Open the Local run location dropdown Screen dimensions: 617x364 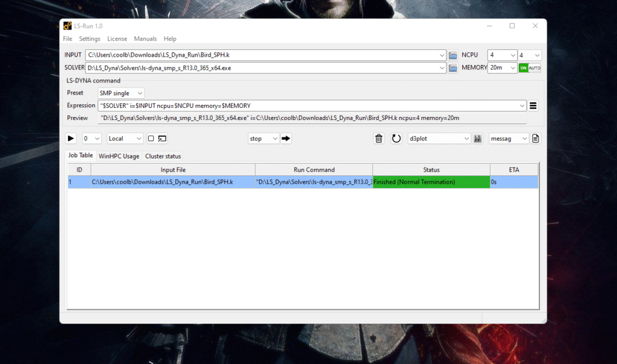[125, 139]
